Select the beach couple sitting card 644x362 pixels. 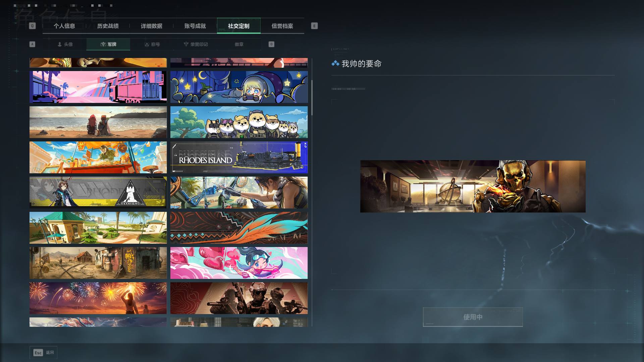[98, 122]
